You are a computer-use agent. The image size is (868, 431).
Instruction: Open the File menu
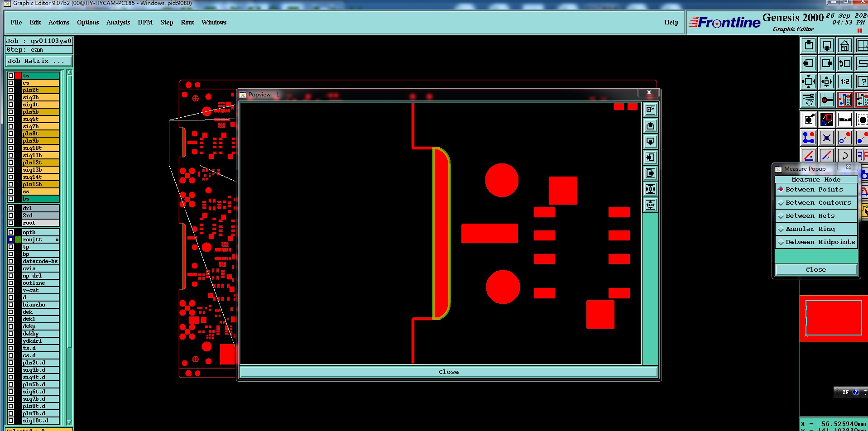[16, 22]
